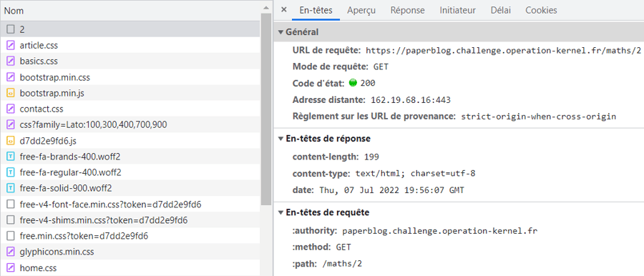Click the :path value /maths/2
Viewport: 644px width, 276px height.
coord(342,264)
